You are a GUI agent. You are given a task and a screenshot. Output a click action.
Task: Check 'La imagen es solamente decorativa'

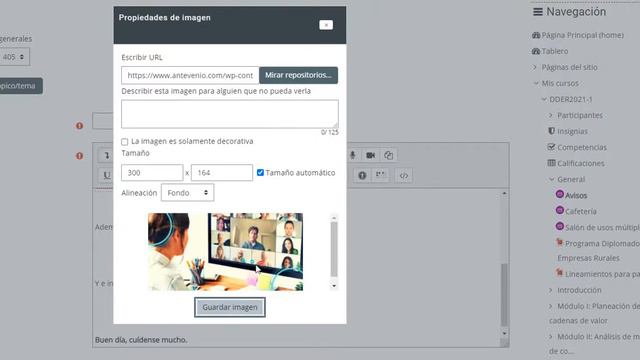coord(124,142)
